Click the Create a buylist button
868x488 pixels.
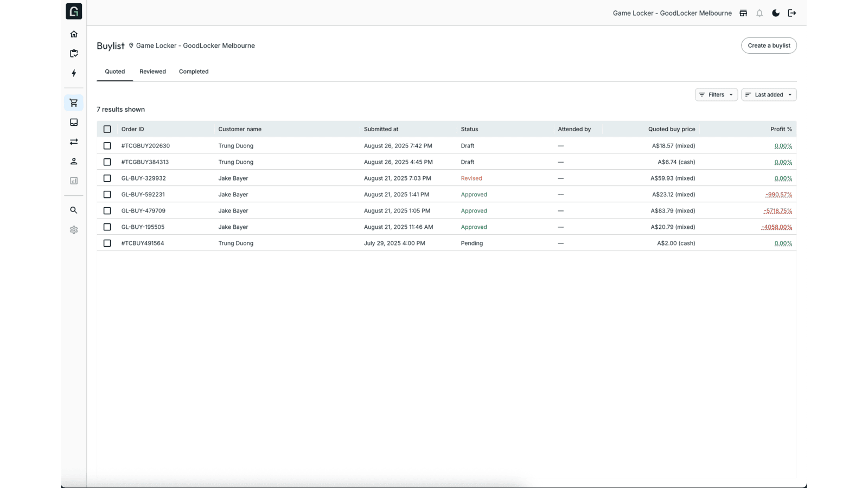(x=769, y=46)
